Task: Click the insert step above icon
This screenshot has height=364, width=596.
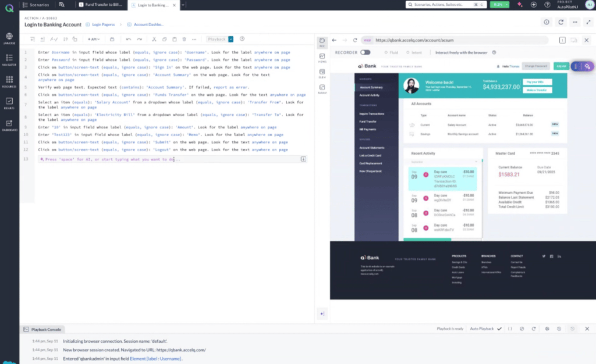Action: click(33, 39)
